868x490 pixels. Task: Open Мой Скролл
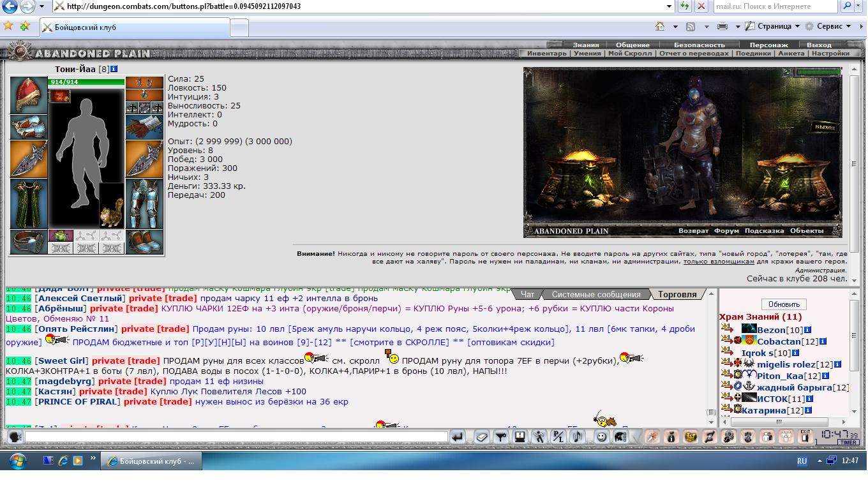tap(630, 54)
